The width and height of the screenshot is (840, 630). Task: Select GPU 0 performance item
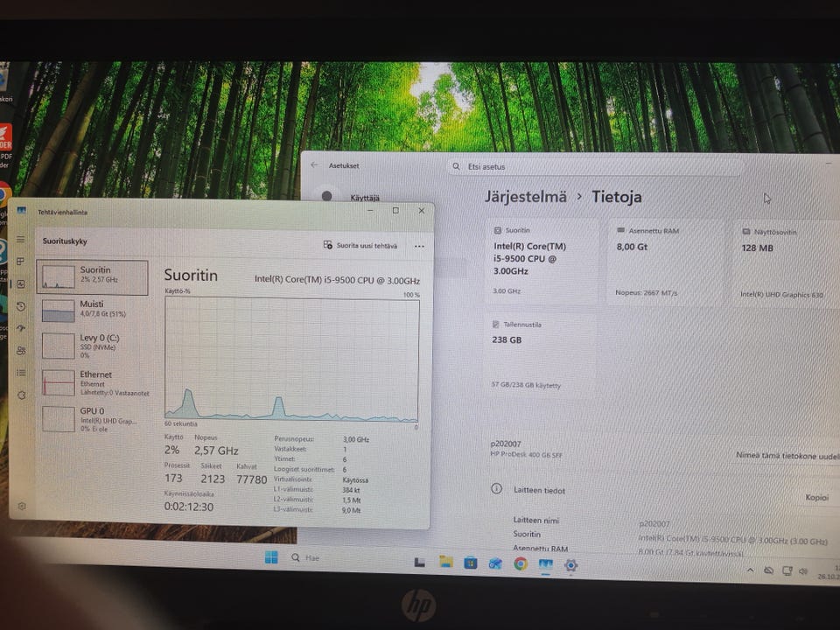coord(92,419)
